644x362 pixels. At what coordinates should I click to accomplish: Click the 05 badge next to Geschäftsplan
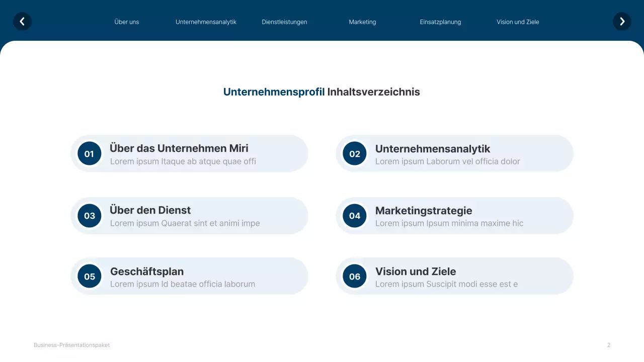(89, 276)
